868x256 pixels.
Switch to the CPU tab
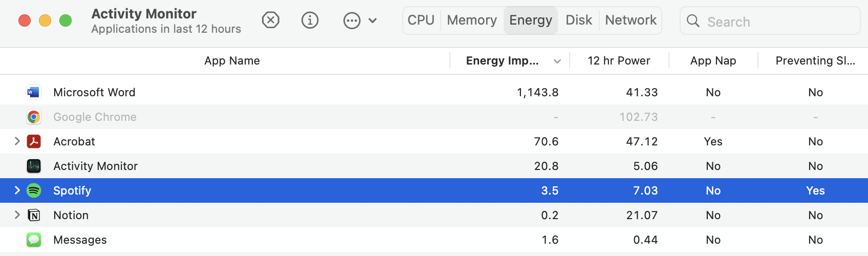(x=421, y=20)
